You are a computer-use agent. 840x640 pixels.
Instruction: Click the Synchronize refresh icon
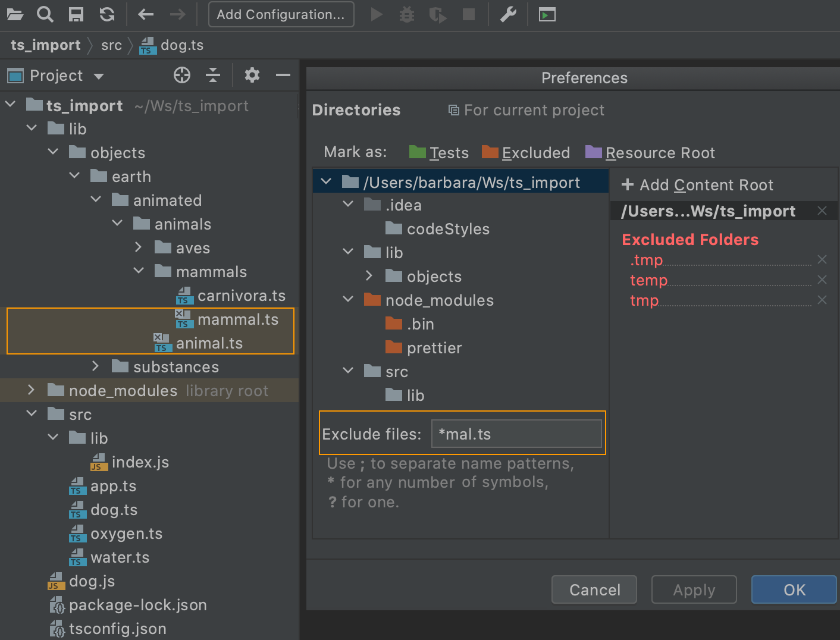click(x=107, y=14)
